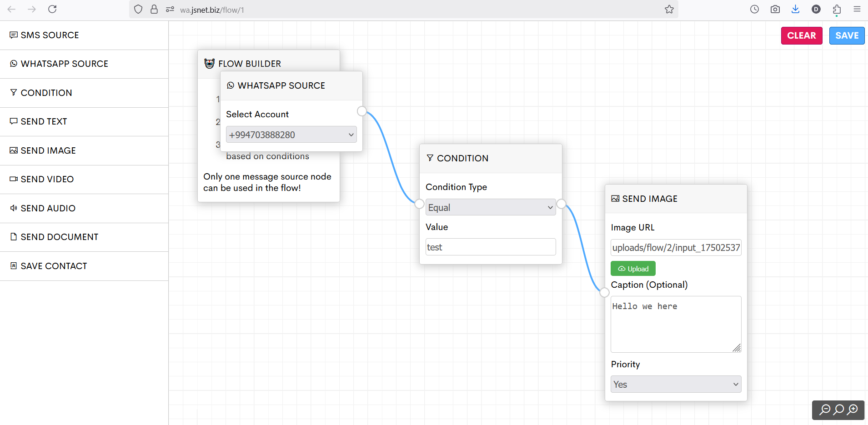
Task: Click the padlock site security icon
Action: (x=154, y=9)
